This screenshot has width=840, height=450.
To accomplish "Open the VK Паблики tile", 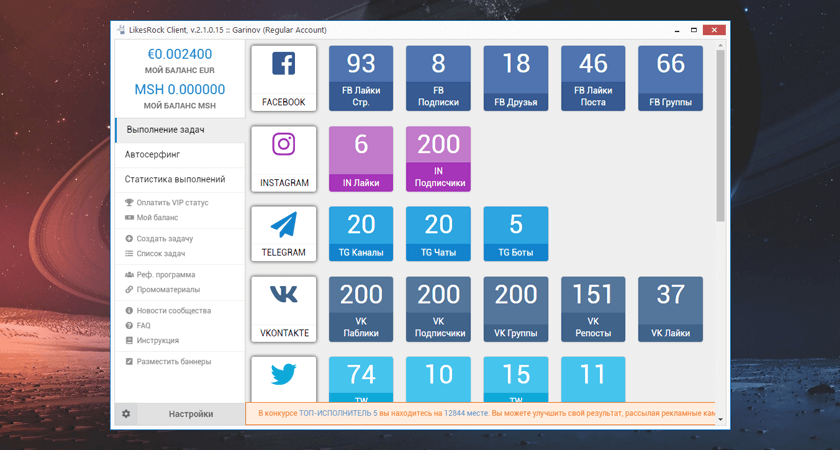I will click(361, 309).
